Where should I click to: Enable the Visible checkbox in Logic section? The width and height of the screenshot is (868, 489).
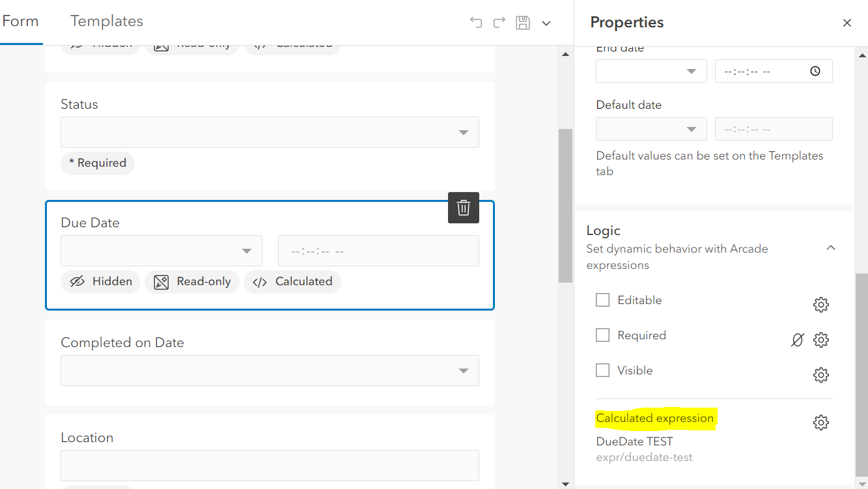(x=602, y=370)
